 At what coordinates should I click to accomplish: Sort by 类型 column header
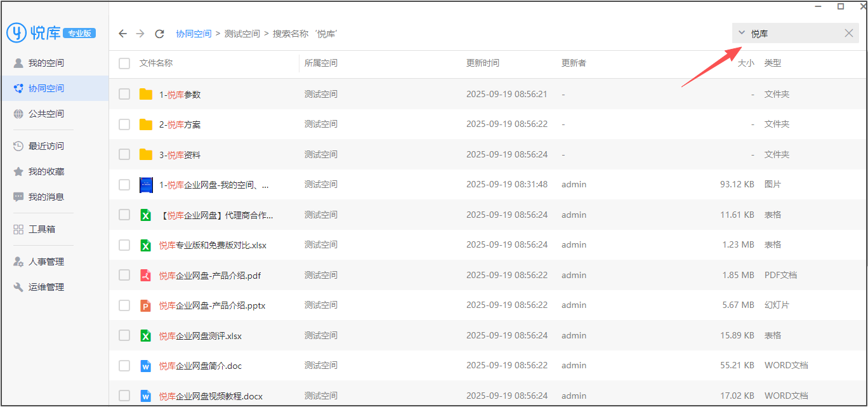click(x=773, y=63)
